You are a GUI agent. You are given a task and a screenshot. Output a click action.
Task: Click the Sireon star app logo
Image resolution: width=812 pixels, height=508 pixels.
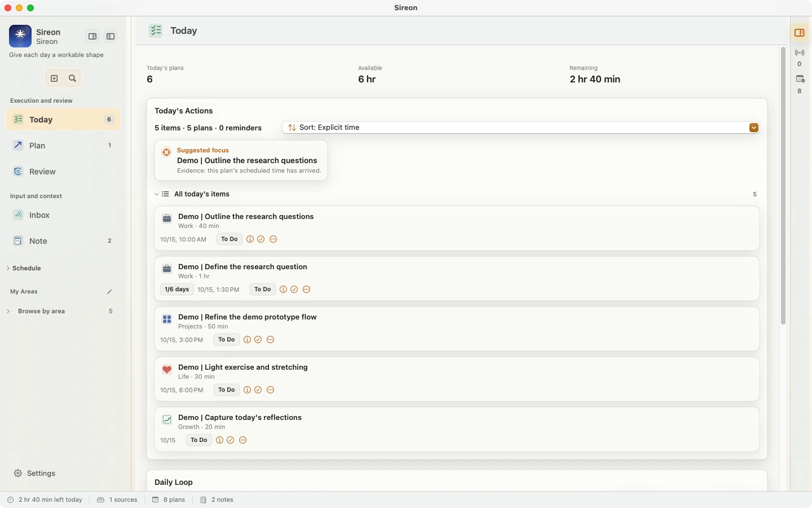tap(20, 36)
